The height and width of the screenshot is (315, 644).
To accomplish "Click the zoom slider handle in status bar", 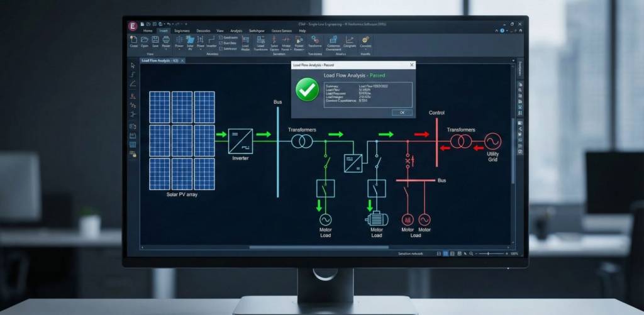I will [488, 254].
